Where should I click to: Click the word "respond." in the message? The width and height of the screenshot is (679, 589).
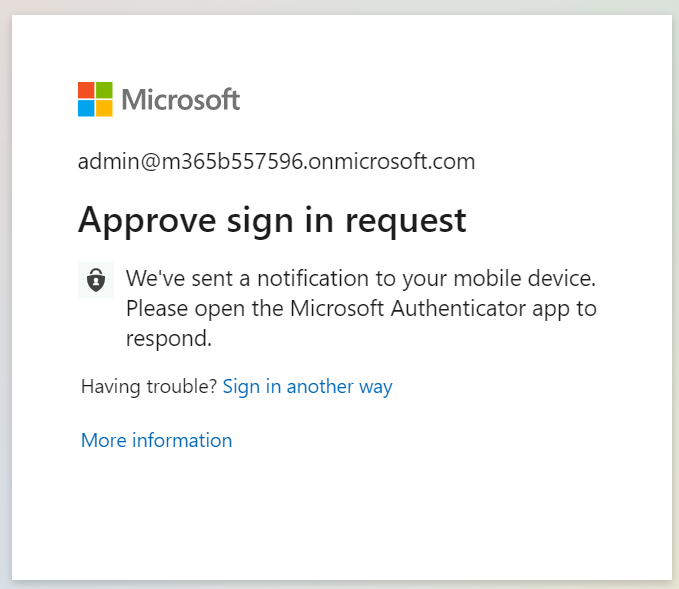[x=169, y=339]
